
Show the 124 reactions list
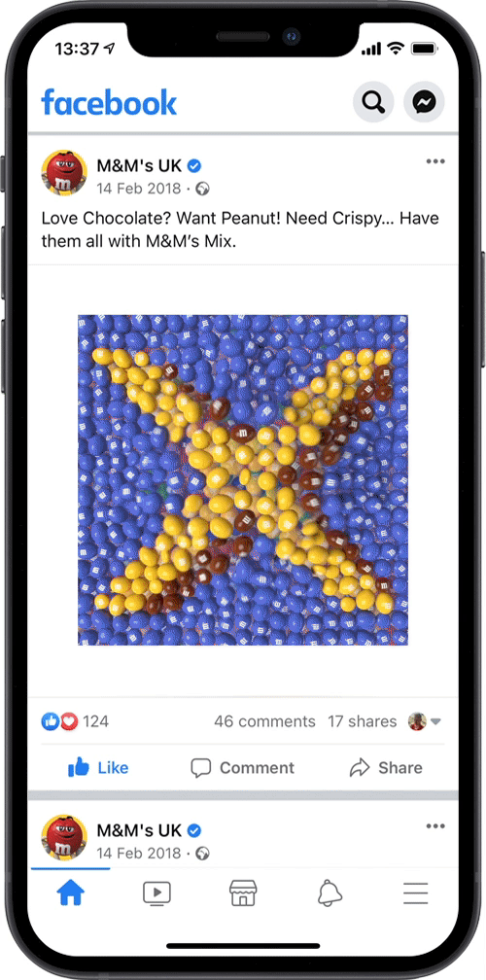click(x=75, y=721)
